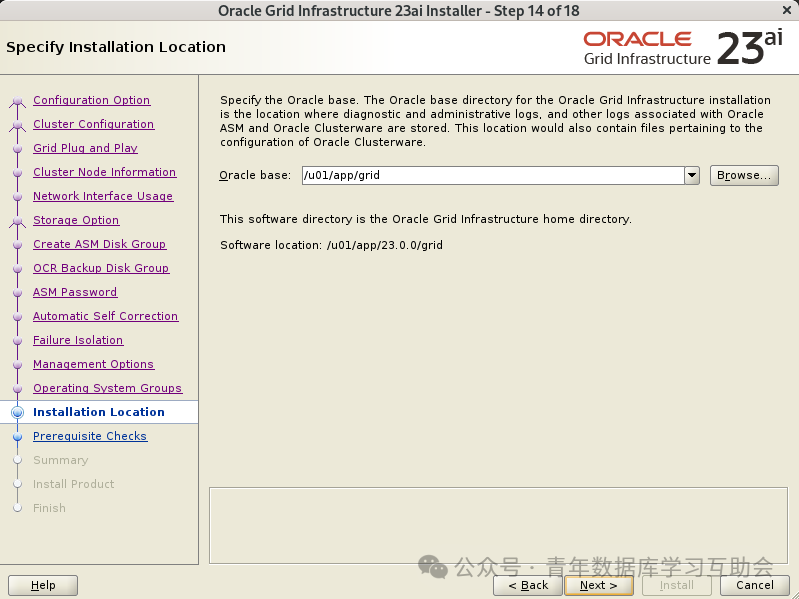Click the Create ASM Disk Group bullet icon

click(x=17, y=245)
